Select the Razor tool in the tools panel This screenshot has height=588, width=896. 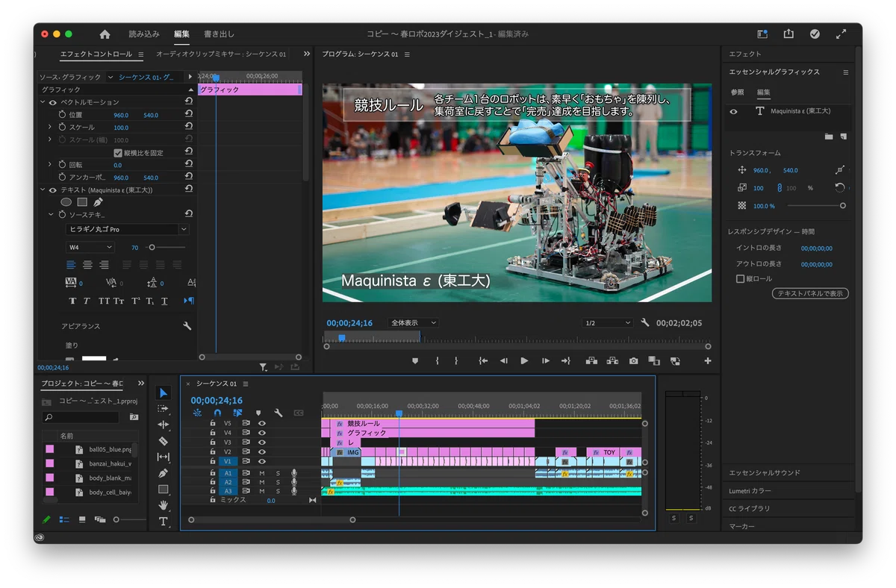tap(164, 441)
